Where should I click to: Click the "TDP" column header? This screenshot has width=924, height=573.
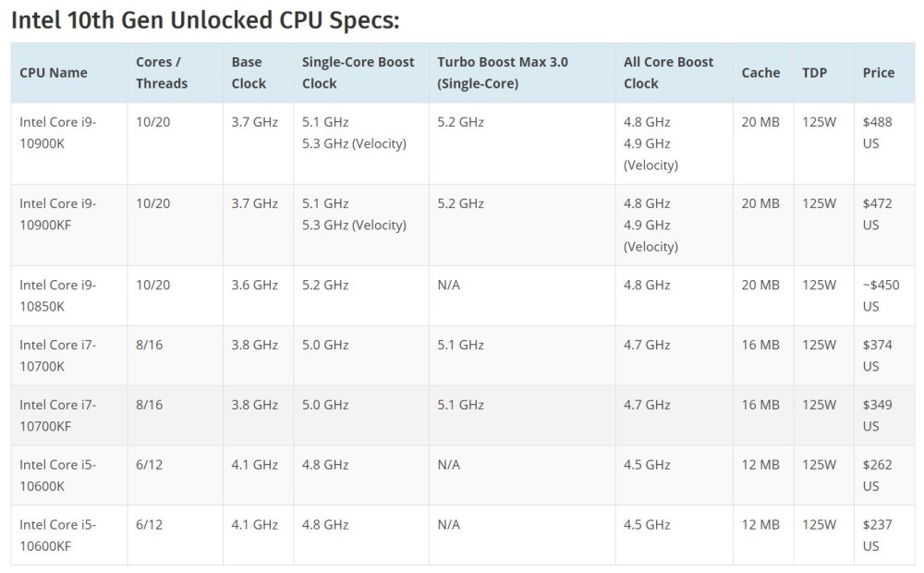tap(814, 73)
